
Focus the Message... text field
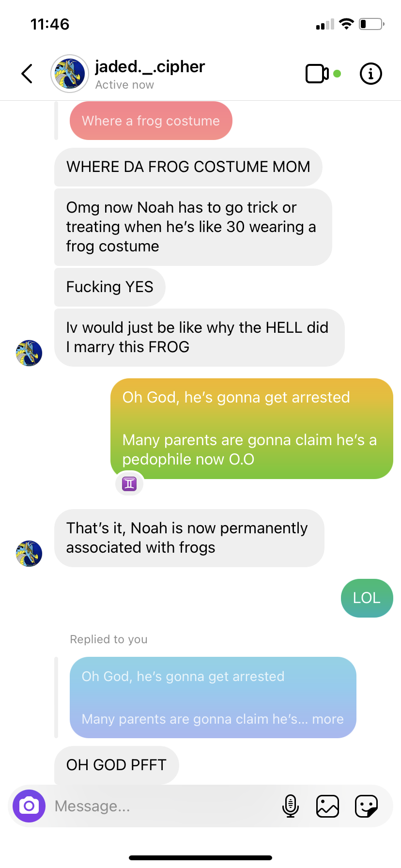[x=165, y=806]
